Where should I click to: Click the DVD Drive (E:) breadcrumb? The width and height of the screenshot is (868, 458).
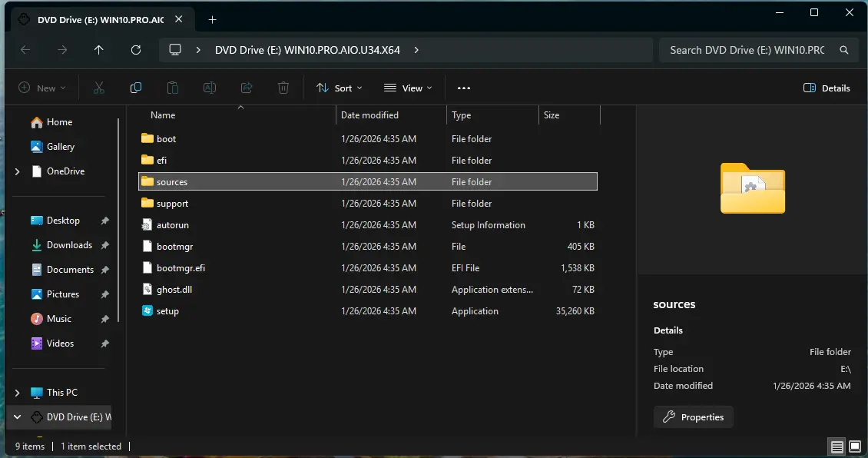[307, 50]
